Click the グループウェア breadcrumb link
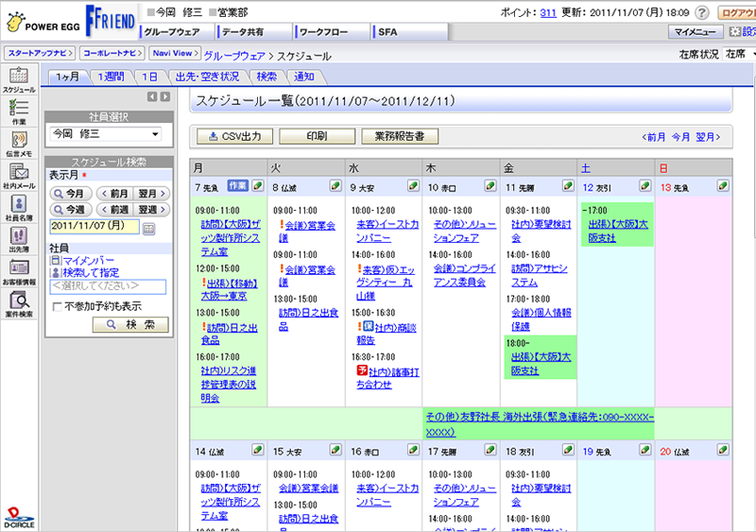756x532 pixels. [x=234, y=56]
